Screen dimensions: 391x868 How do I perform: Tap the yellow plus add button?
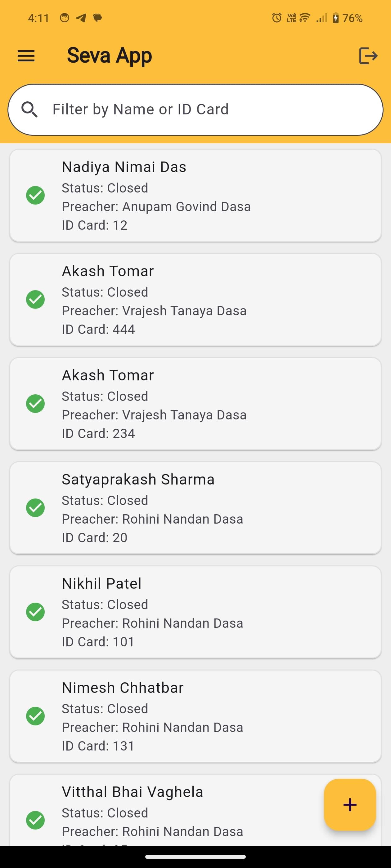coord(350,805)
